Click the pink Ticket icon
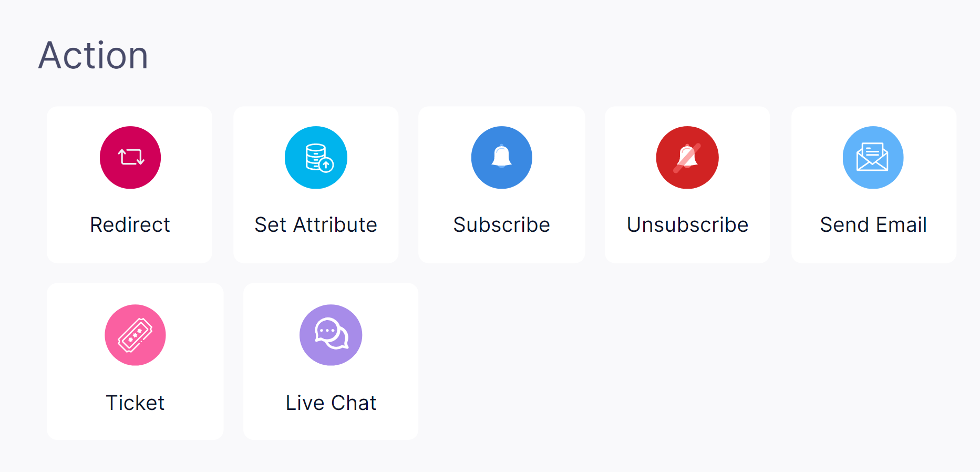The height and width of the screenshot is (472, 980). click(x=136, y=335)
